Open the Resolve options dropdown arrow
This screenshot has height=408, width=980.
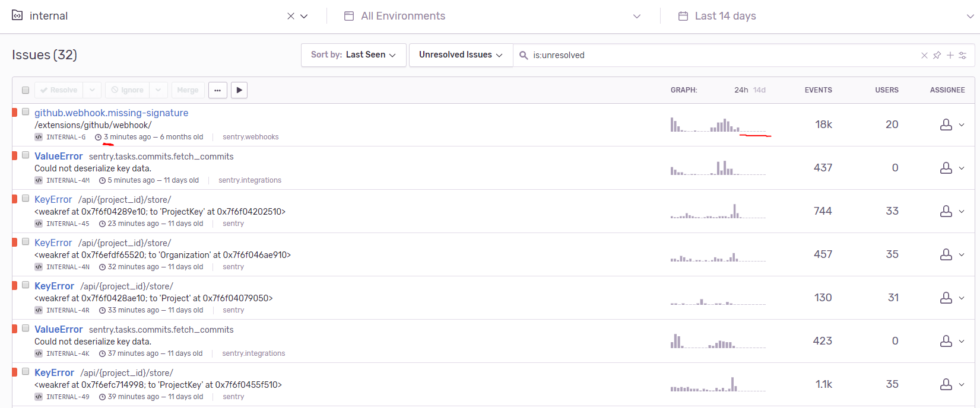(x=92, y=90)
